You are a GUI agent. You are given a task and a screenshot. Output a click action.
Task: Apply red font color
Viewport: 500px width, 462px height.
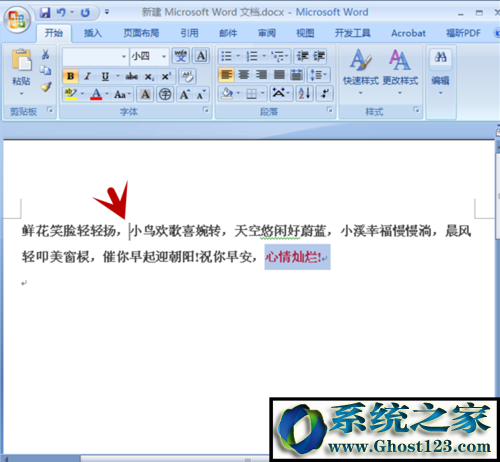96,94
